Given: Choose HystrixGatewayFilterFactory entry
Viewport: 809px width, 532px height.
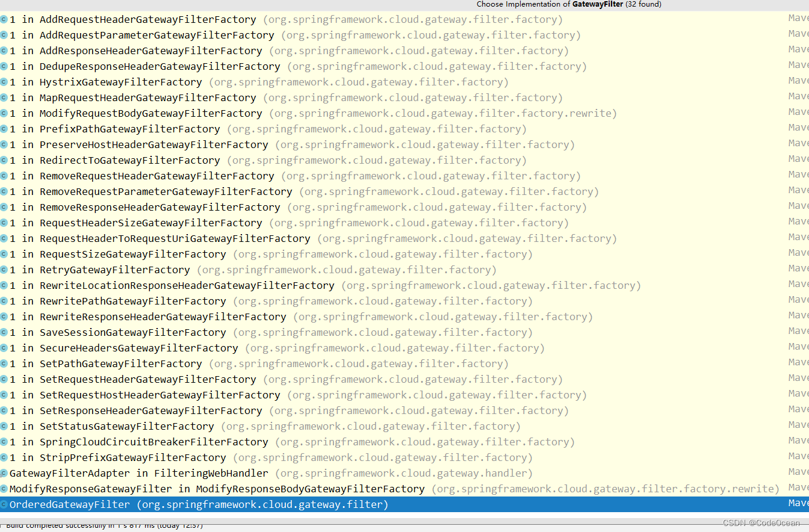Looking at the screenshot, I should pos(404,82).
